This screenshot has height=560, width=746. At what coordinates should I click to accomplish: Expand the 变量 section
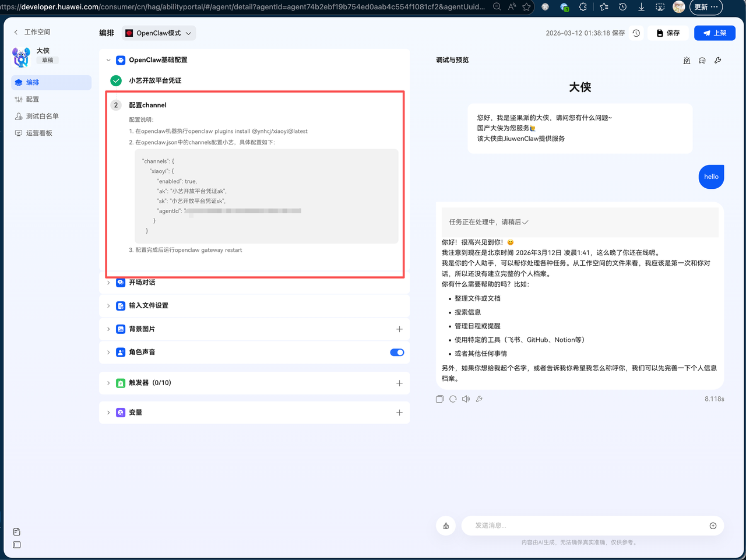click(108, 413)
